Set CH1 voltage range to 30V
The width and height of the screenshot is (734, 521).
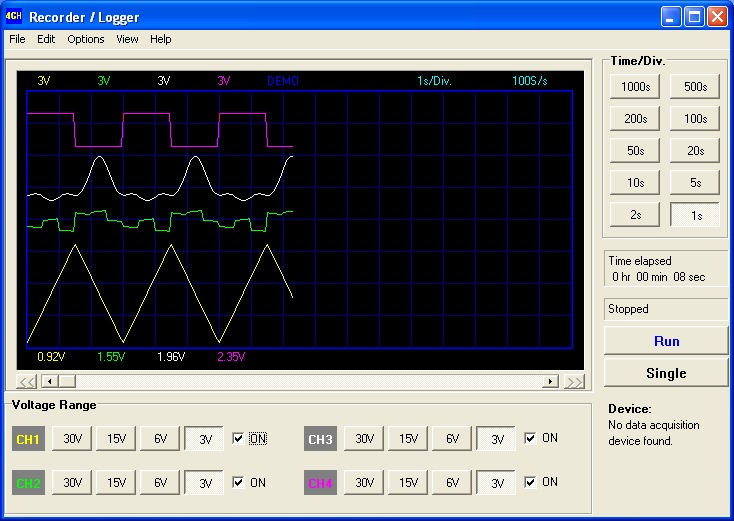tap(72, 439)
